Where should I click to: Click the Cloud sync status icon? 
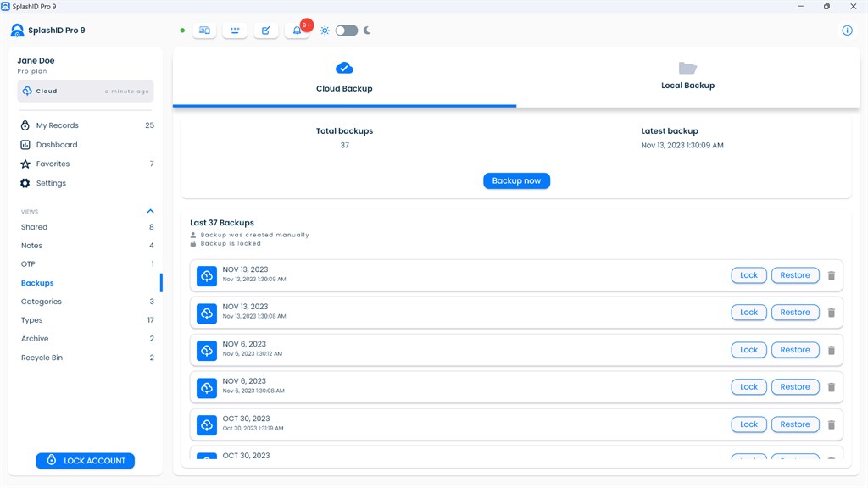[27, 91]
